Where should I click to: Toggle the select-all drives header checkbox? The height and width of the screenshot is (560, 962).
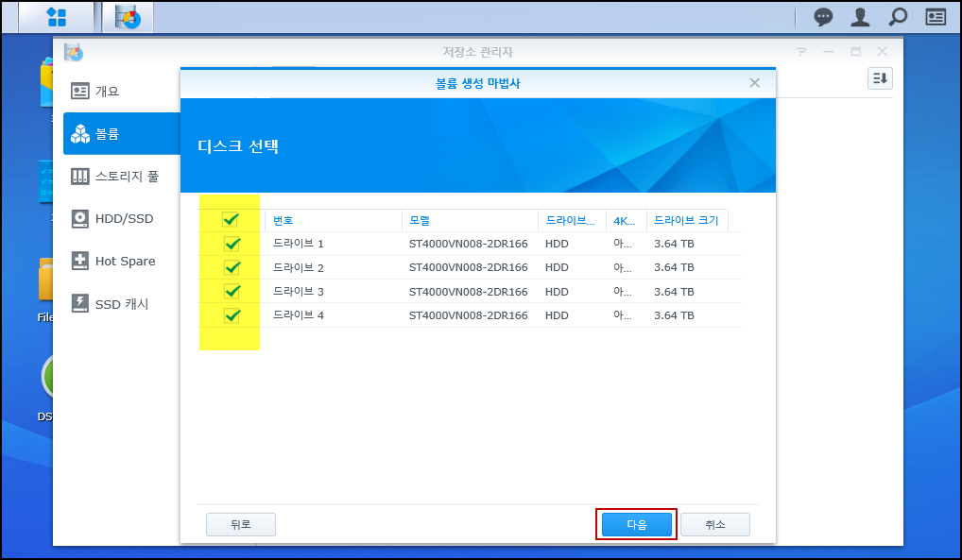click(231, 220)
